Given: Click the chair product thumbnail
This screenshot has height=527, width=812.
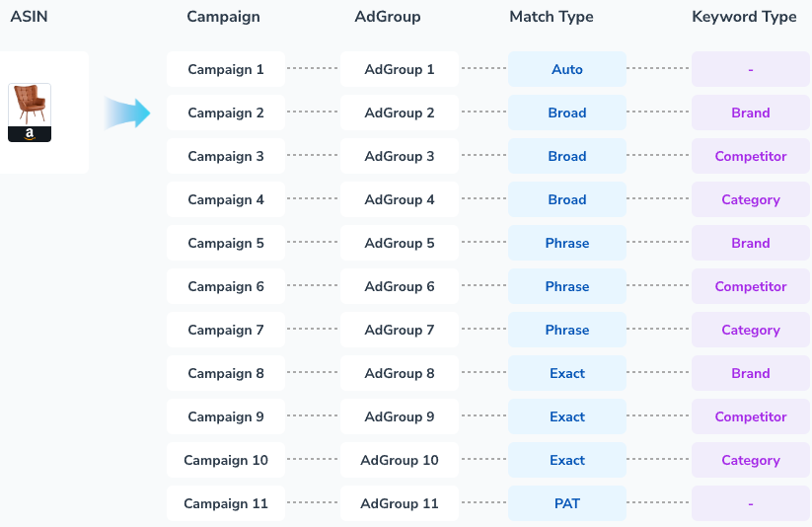Looking at the screenshot, I should 30,112.
